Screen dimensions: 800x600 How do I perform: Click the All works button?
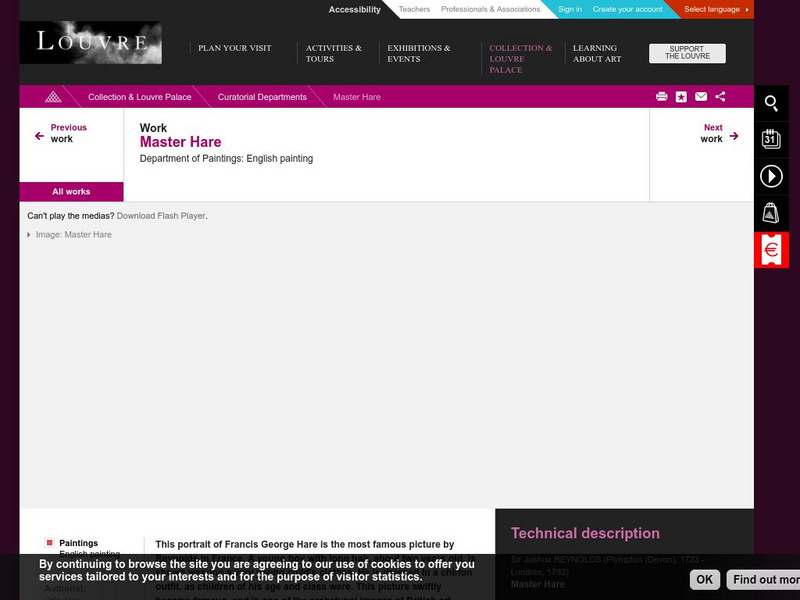click(71, 192)
